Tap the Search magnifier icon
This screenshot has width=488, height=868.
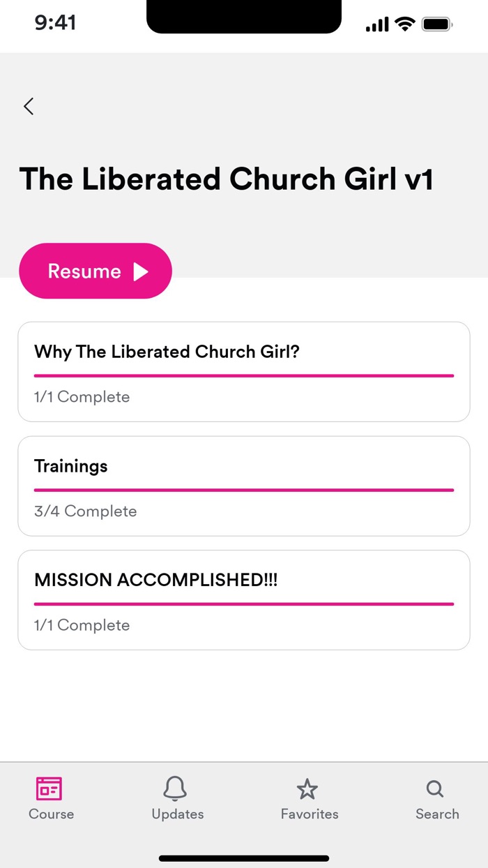pos(435,788)
